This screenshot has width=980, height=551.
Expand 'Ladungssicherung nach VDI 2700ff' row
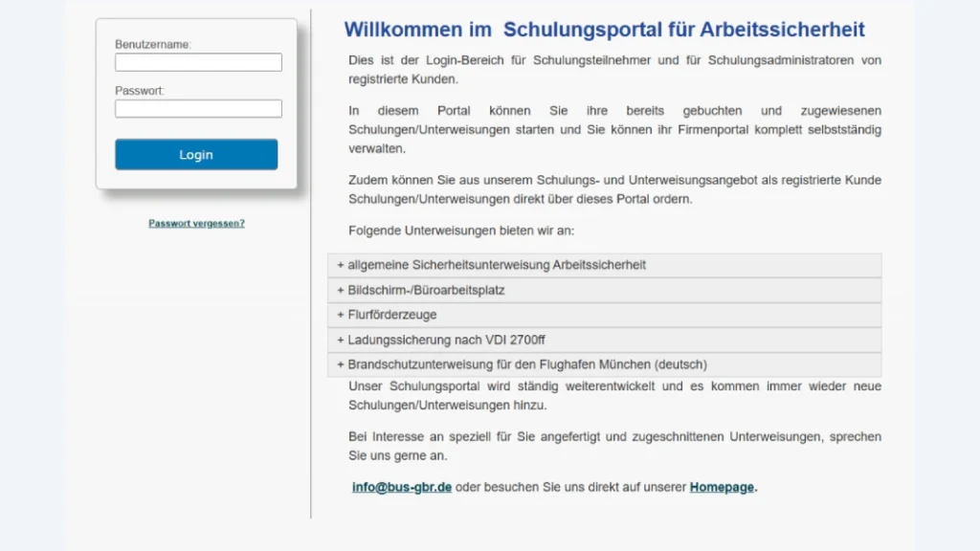[447, 340]
